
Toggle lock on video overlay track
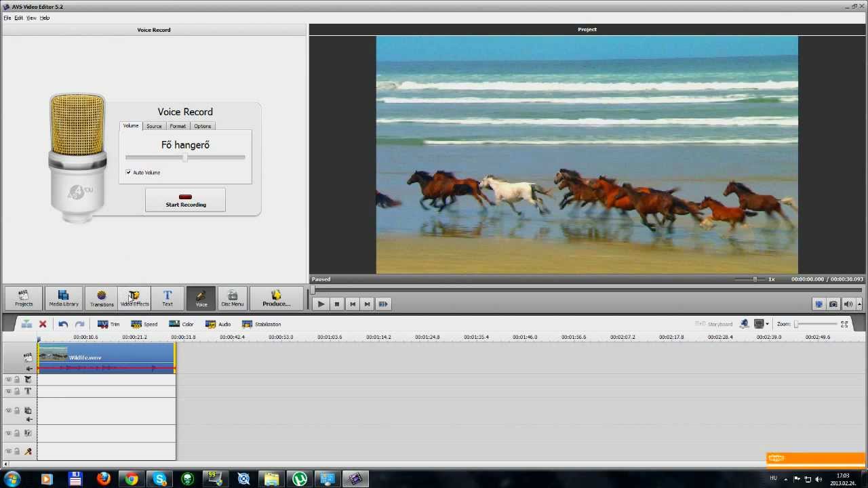tap(17, 411)
